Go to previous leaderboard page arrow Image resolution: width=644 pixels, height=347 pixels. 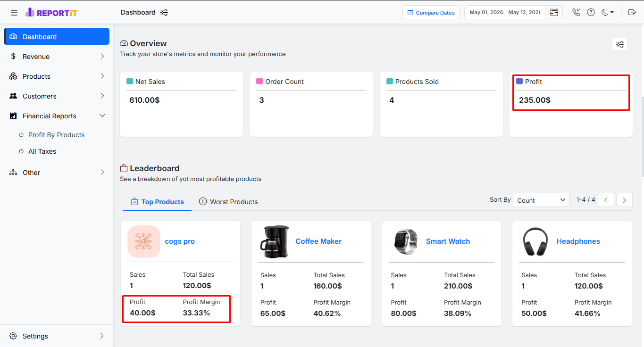tap(606, 200)
